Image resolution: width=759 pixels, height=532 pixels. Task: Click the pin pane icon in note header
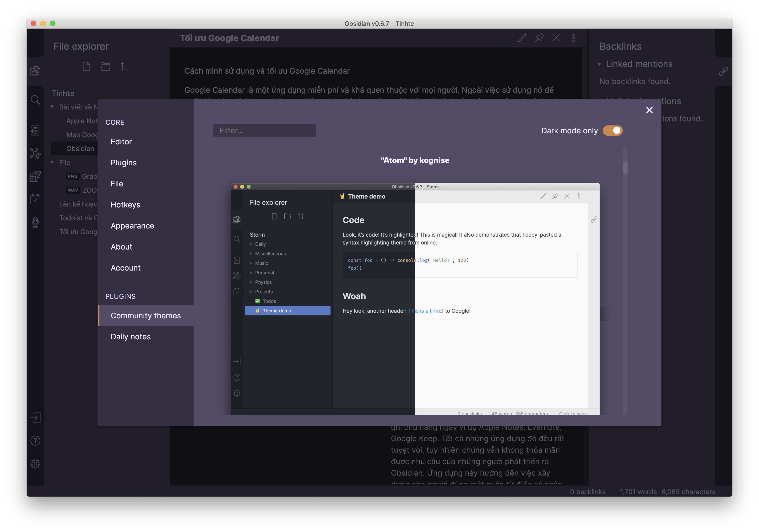(x=539, y=38)
